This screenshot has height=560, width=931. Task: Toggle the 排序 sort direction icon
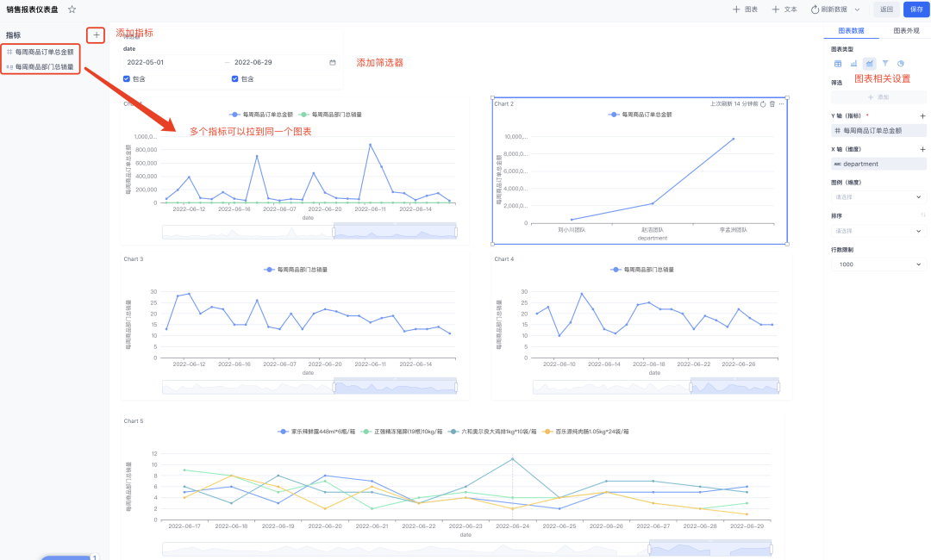click(x=922, y=215)
